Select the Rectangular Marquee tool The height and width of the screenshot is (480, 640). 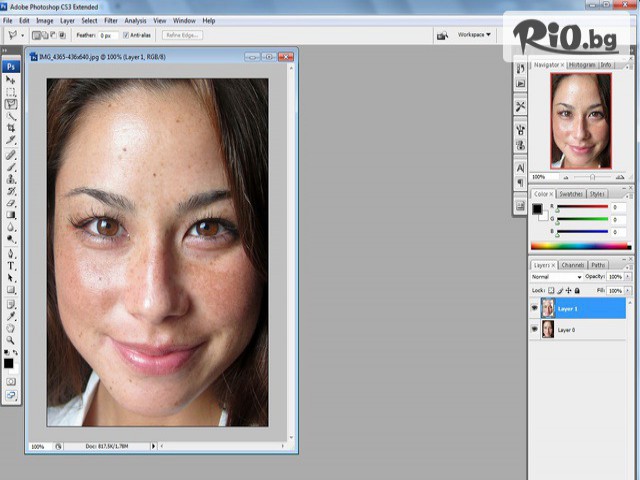click(11, 92)
